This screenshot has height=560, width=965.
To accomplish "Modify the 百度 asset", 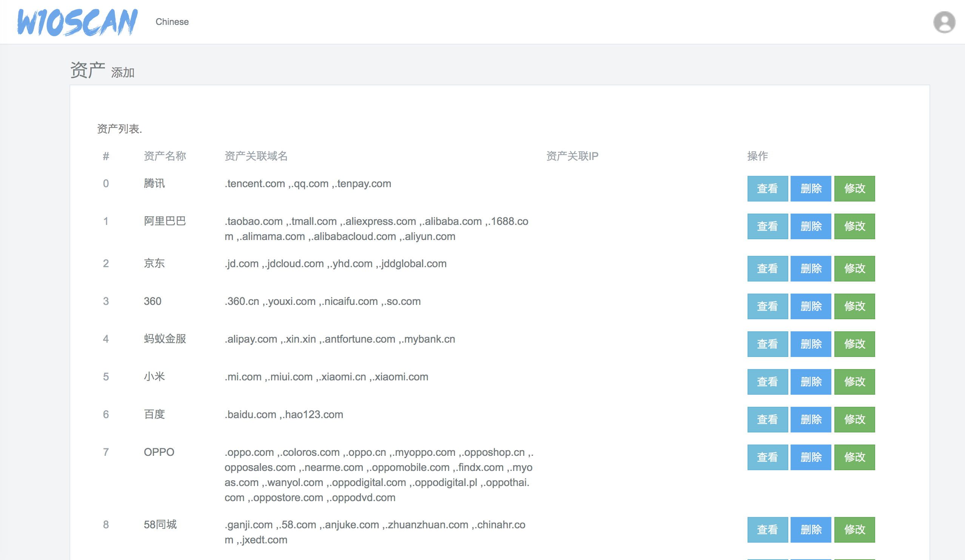I will [854, 420].
